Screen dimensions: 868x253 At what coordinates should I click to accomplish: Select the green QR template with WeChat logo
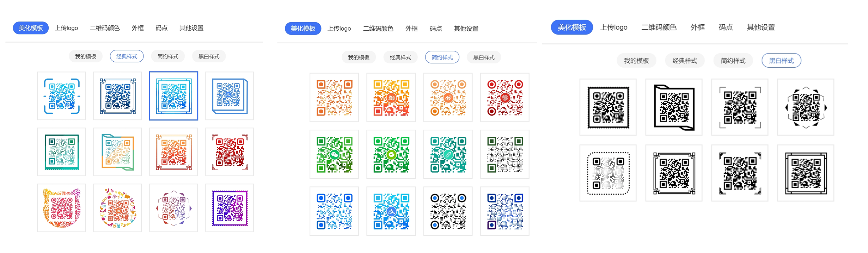[334, 154]
